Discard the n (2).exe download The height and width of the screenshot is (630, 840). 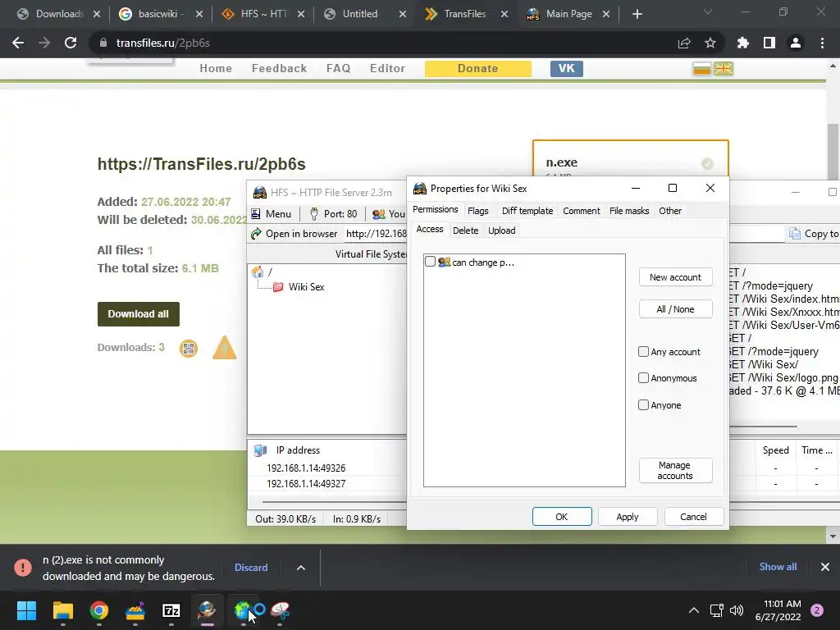(251, 568)
